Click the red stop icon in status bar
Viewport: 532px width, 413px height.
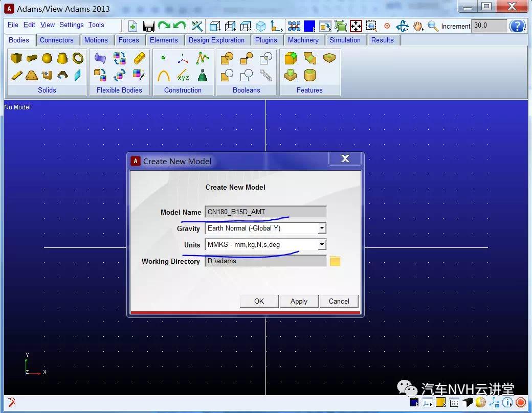coord(521,402)
